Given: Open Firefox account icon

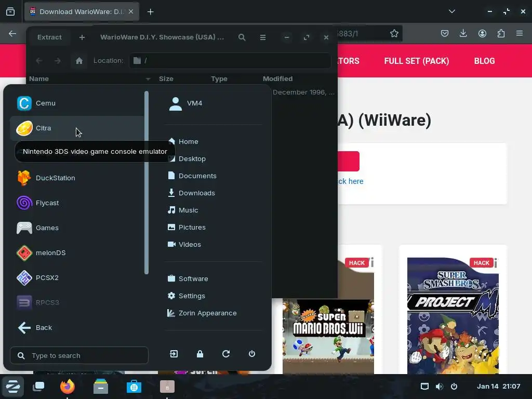Looking at the screenshot, I should pyautogui.click(x=482, y=33).
